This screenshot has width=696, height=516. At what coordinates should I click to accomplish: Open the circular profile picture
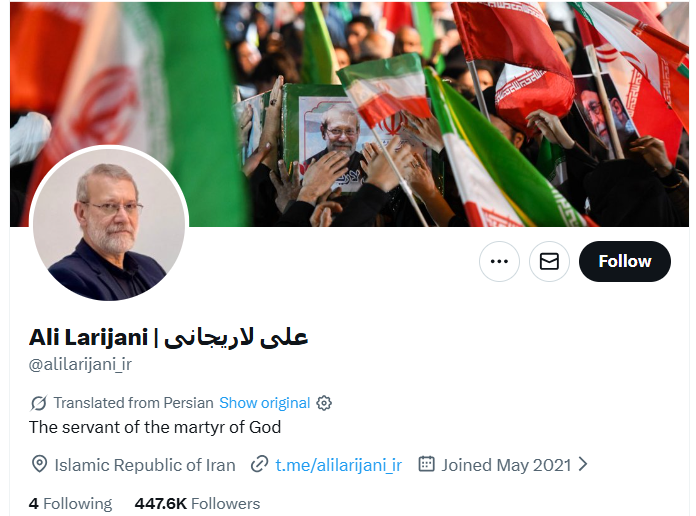109,224
